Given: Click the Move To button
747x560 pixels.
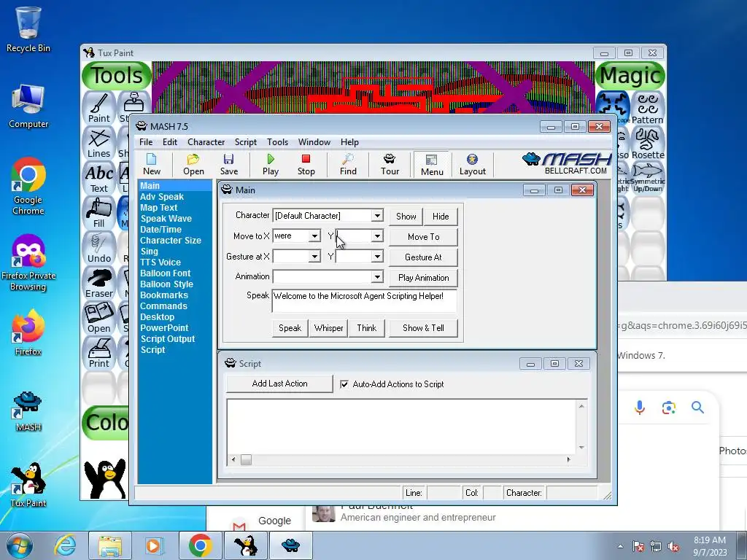Looking at the screenshot, I should tap(423, 237).
